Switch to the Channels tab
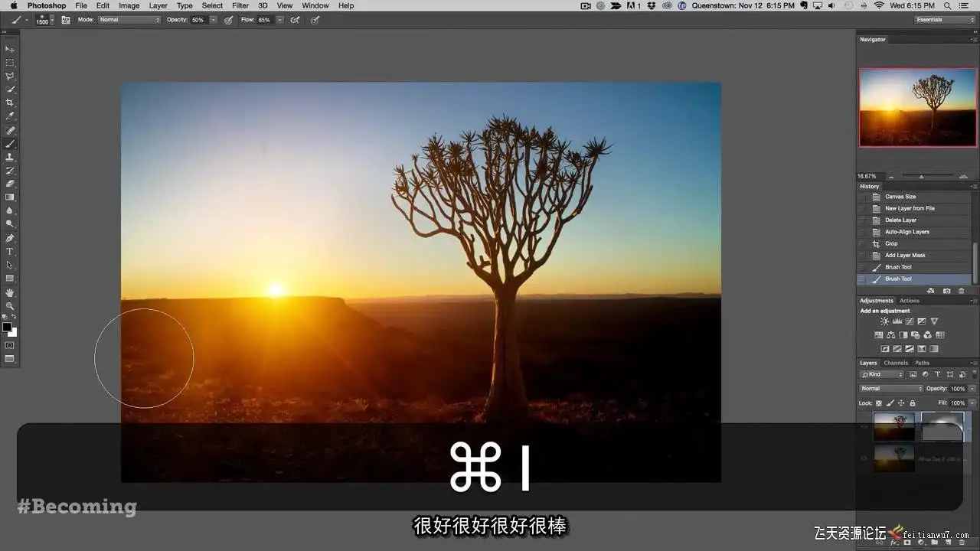The image size is (980, 551). [896, 363]
